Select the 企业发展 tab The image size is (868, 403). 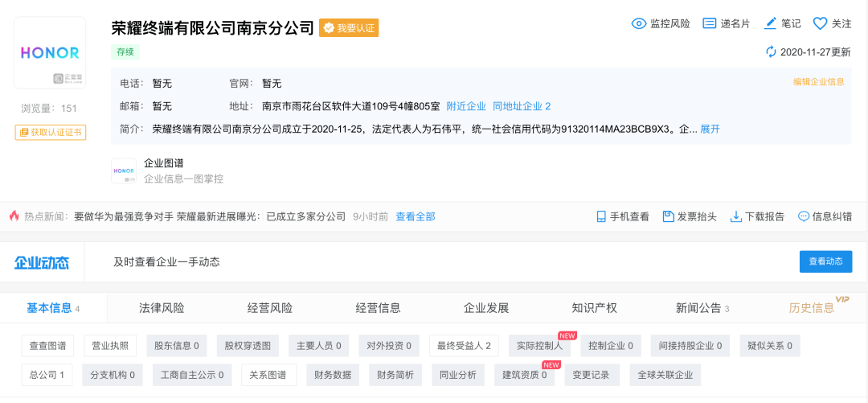click(x=486, y=308)
